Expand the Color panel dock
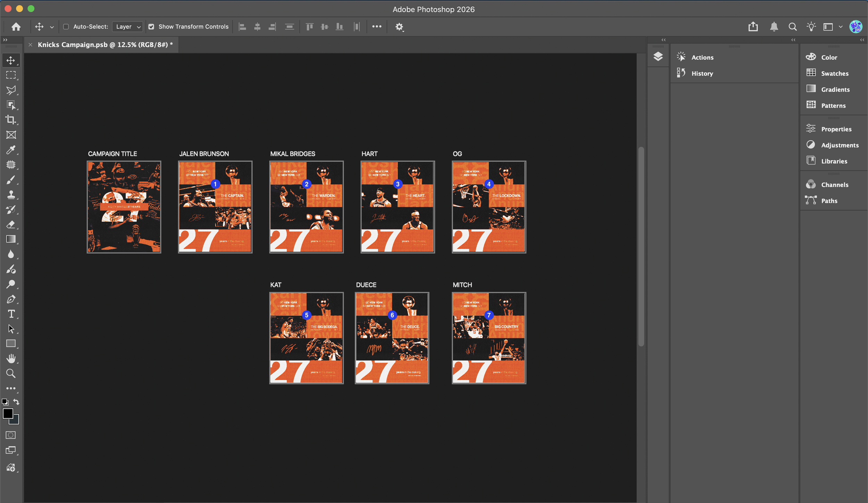The width and height of the screenshot is (868, 503). (x=862, y=40)
